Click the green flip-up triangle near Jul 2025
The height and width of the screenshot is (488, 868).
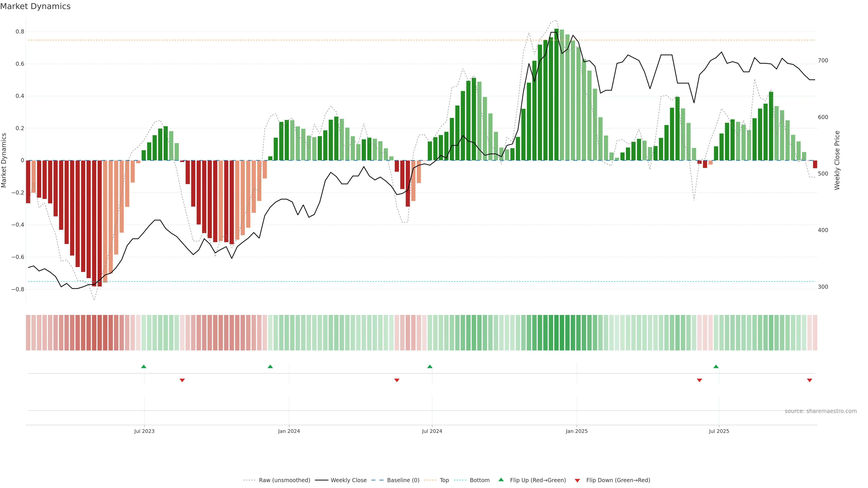(x=716, y=366)
